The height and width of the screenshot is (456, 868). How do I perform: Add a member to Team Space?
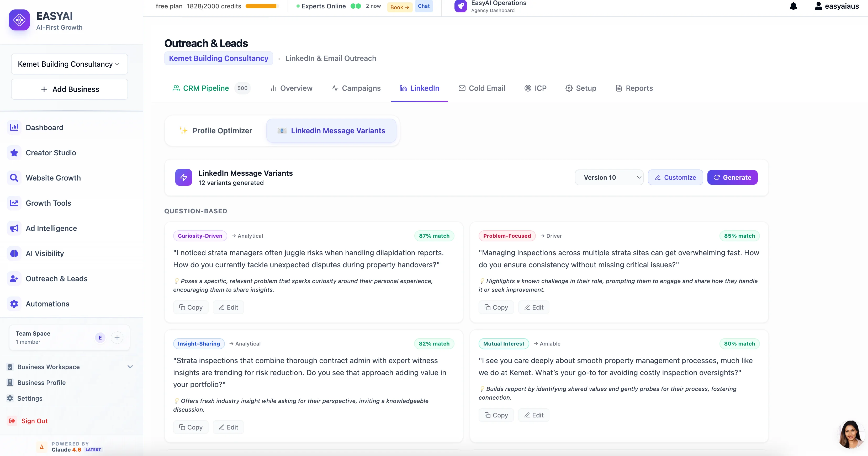coord(117,337)
